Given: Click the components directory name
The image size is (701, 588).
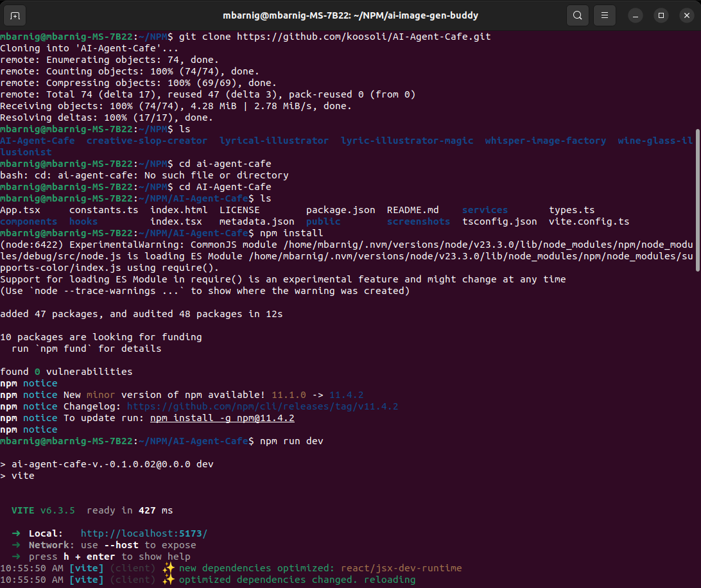Looking at the screenshot, I should pyautogui.click(x=28, y=221).
